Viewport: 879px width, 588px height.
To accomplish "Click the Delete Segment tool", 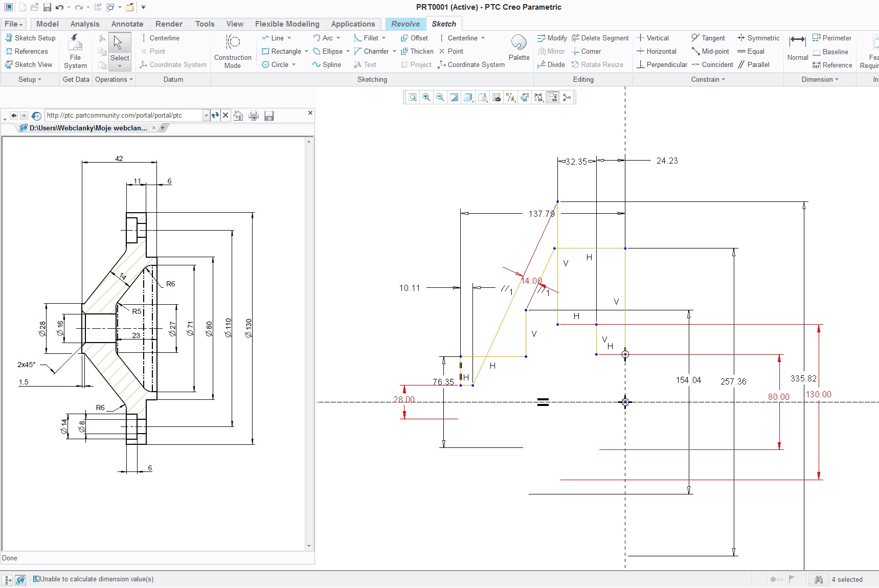I will 600,38.
